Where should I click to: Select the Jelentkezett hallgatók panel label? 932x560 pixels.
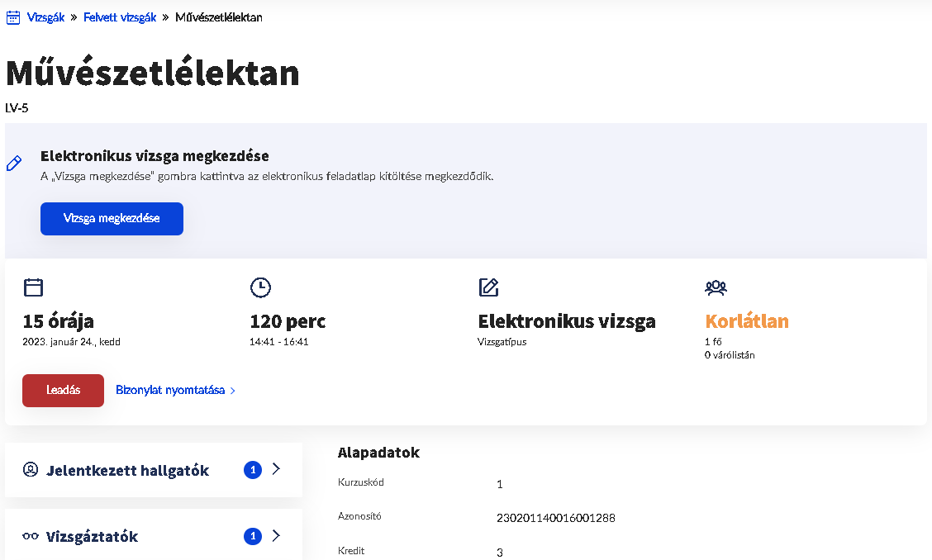coord(128,471)
